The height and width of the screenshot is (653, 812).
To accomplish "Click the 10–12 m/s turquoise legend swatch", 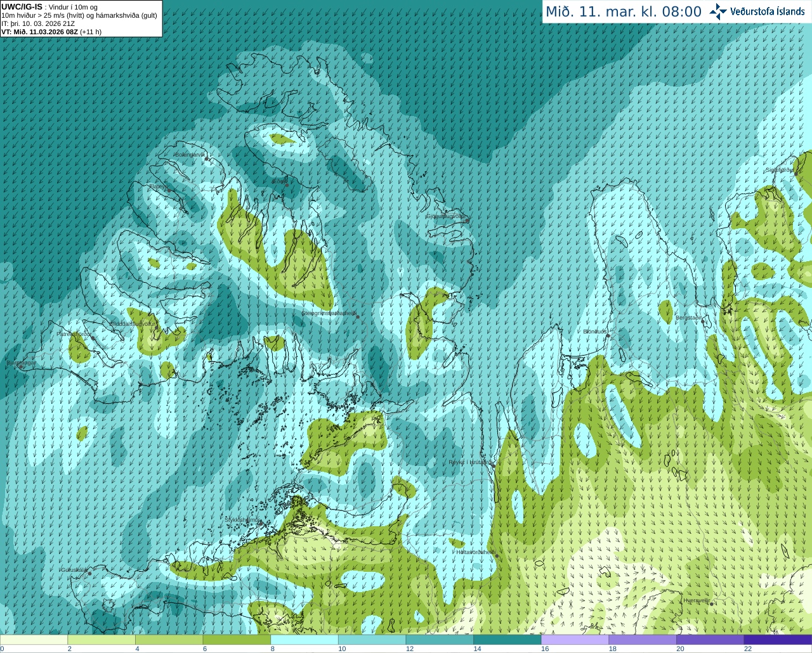I will [x=372, y=640].
